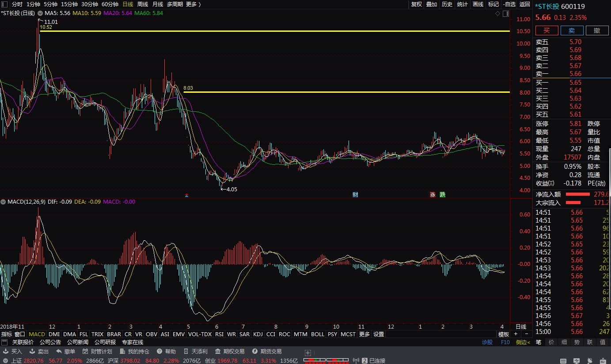Click the red-blue arrow marker below chart
Image resolution: width=611 pixels, height=364 pixels.
tap(187, 195)
